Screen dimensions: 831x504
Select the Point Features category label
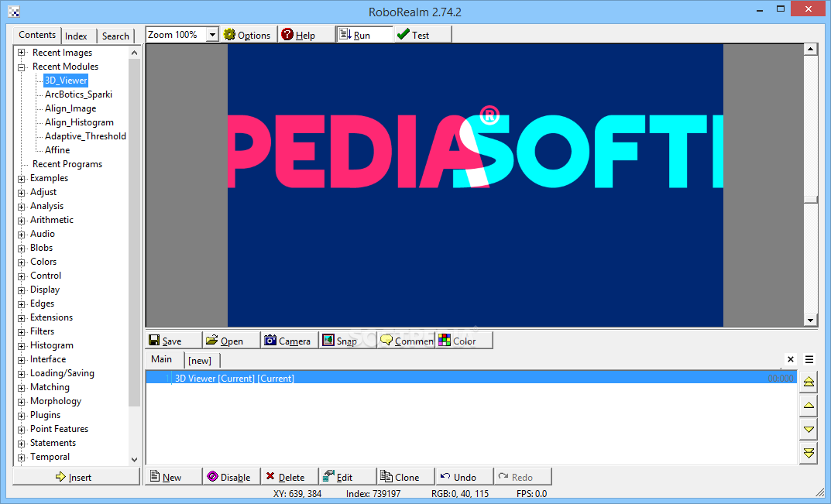(x=60, y=429)
